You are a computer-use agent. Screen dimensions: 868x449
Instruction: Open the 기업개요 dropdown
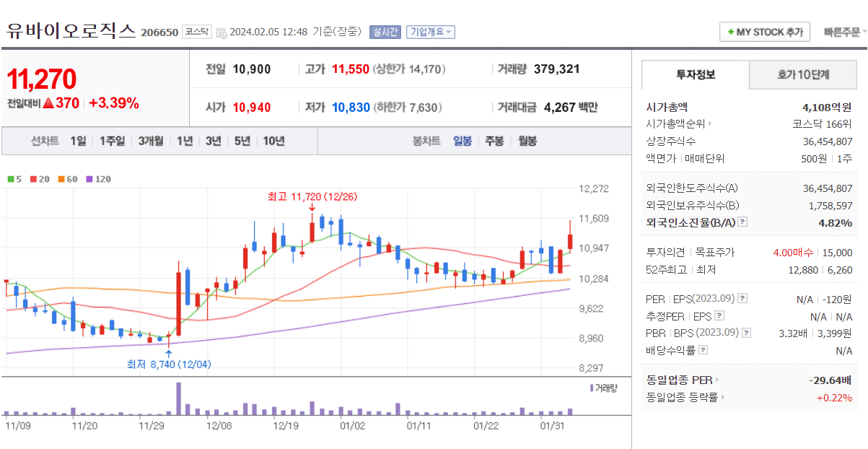point(431,32)
